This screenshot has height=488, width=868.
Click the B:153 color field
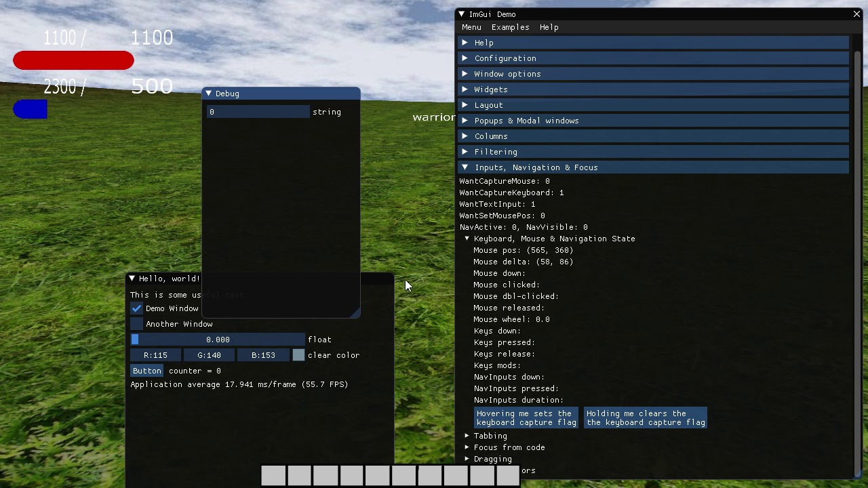[263, 355]
